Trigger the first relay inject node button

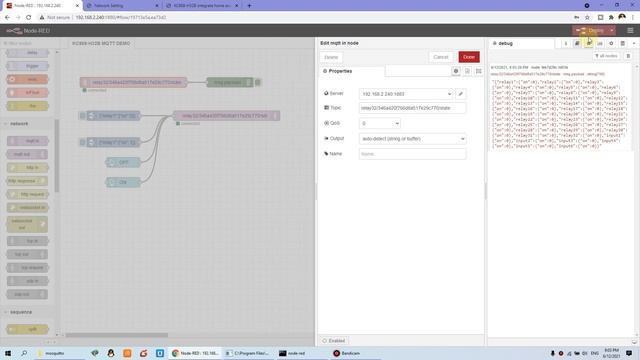coord(82,116)
